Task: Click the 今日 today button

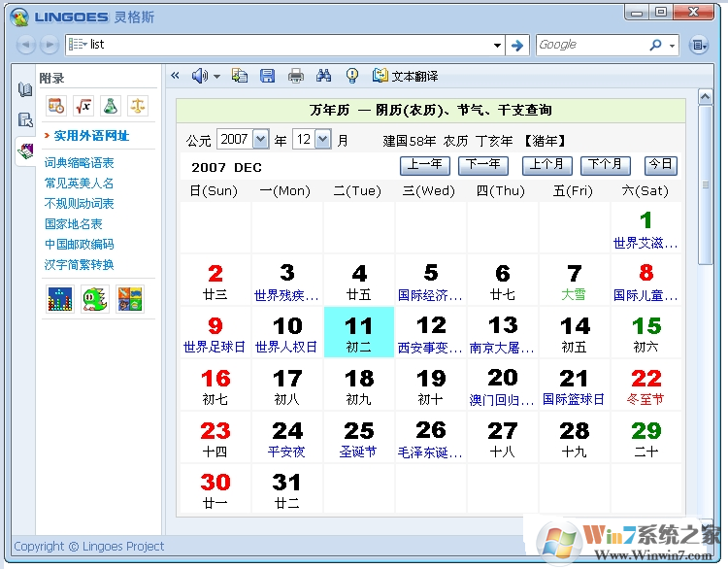Action: (660, 165)
